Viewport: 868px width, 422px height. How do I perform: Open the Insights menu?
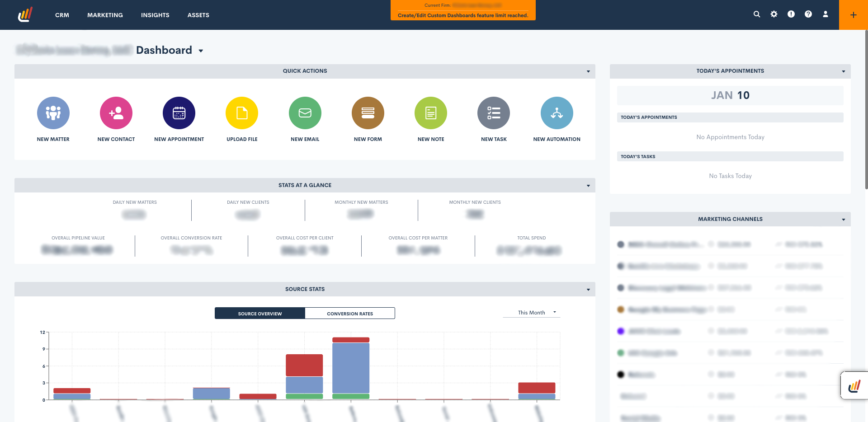click(x=155, y=15)
